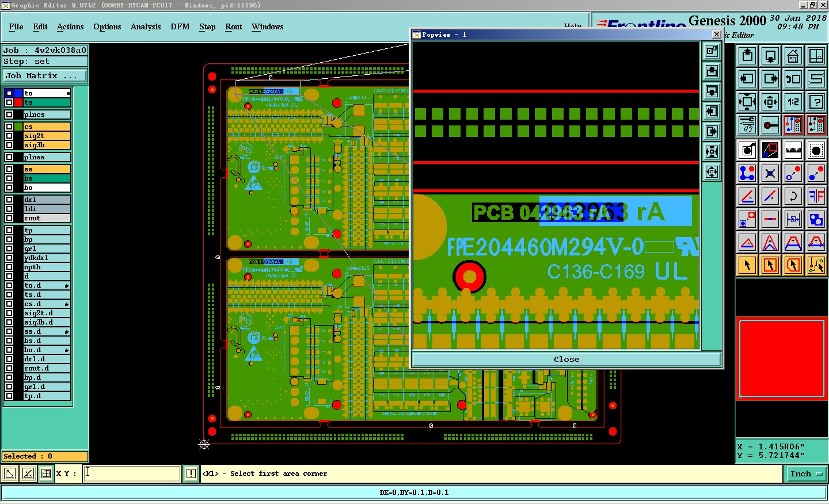
Task: Open the Rout menu
Action: [234, 26]
